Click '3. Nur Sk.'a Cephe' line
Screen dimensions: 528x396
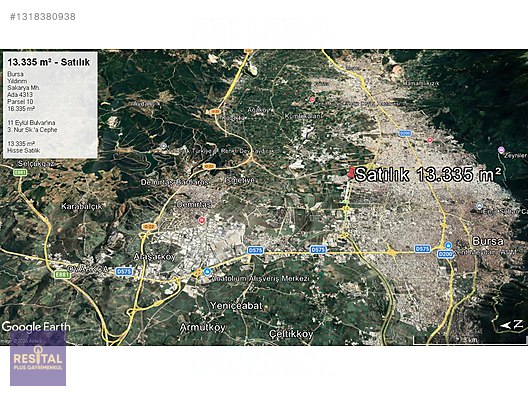point(32,130)
